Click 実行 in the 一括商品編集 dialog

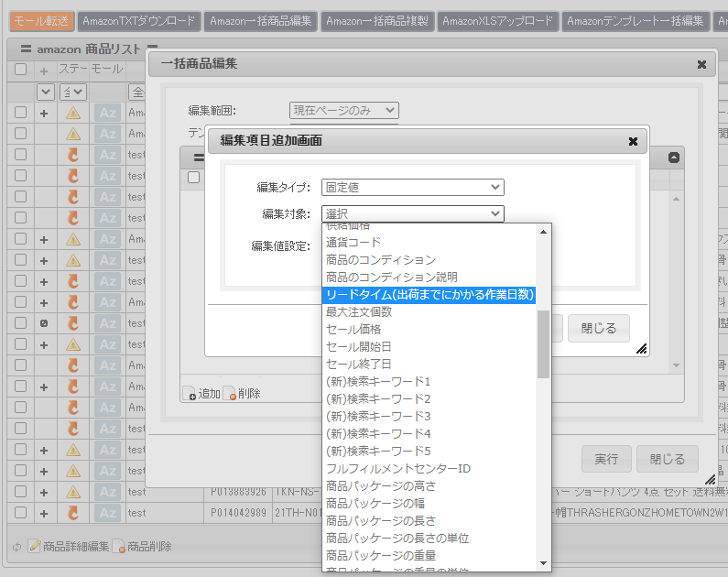[606, 459]
